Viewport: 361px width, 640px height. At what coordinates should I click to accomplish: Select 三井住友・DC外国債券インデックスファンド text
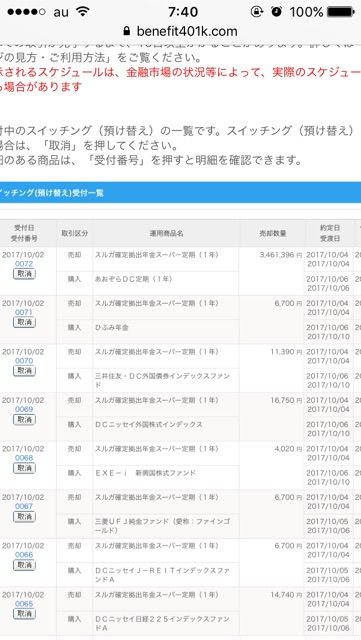[162, 380]
